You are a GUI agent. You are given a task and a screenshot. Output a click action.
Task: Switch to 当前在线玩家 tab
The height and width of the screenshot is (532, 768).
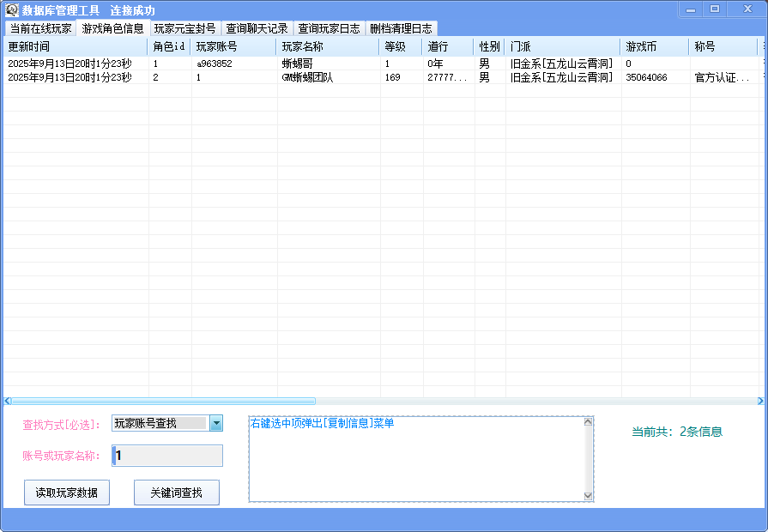(40, 28)
